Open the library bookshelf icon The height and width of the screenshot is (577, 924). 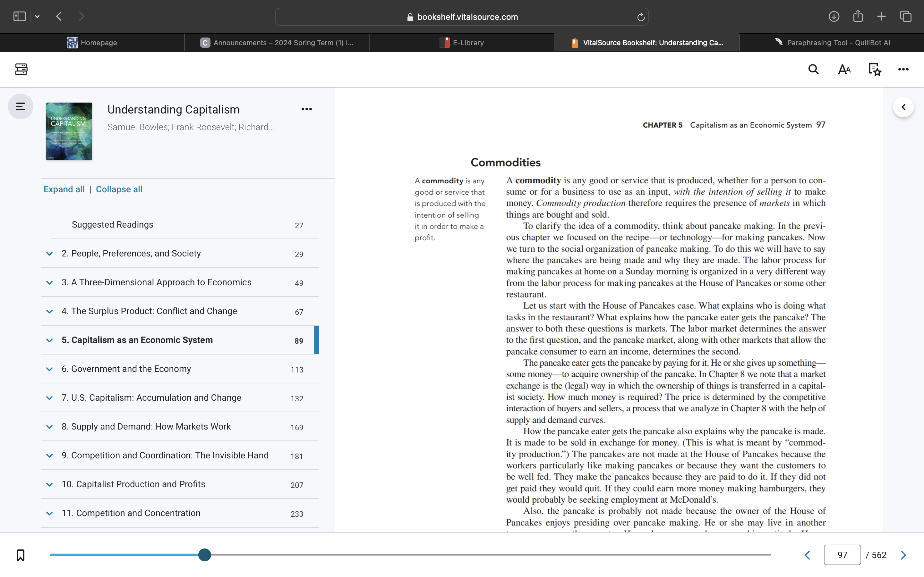[x=21, y=69]
